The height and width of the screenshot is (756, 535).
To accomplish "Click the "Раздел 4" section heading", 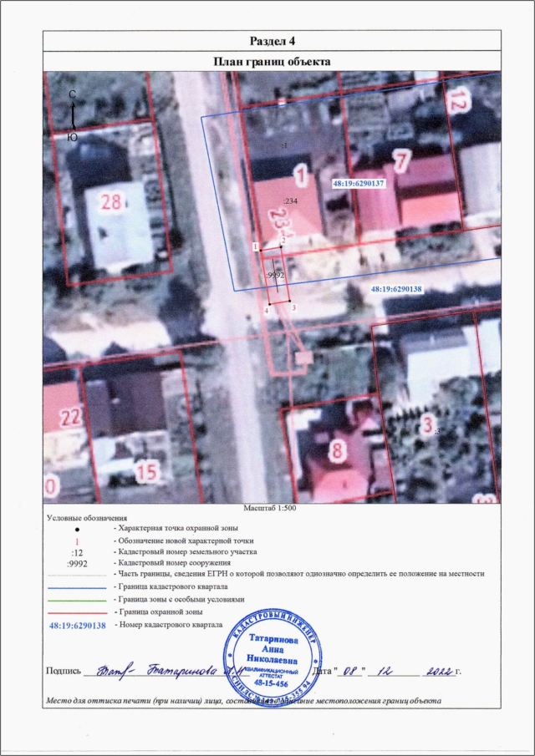I will click(273, 42).
